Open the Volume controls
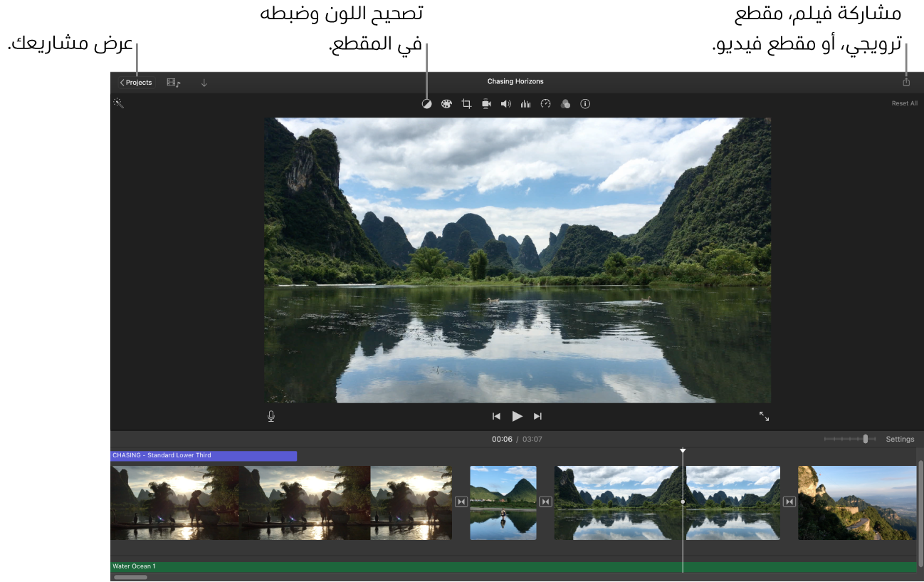Screen dimensions: 924x582 [x=505, y=103]
